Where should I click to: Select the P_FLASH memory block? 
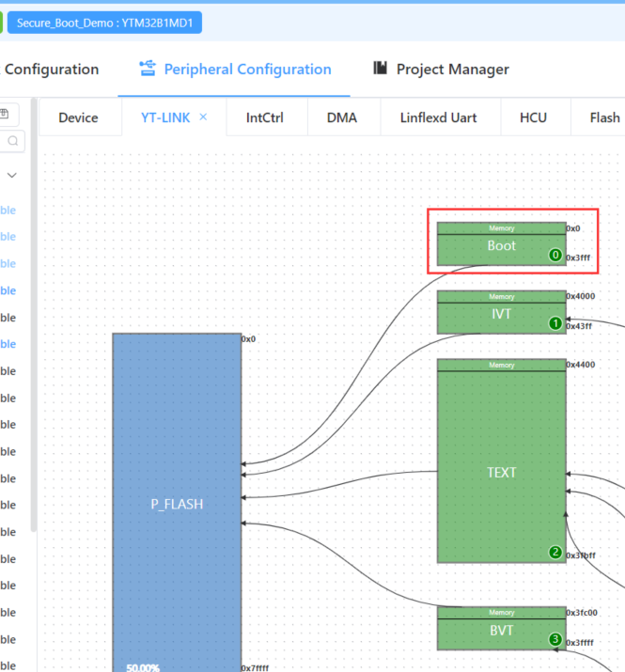(x=177, y=504)
